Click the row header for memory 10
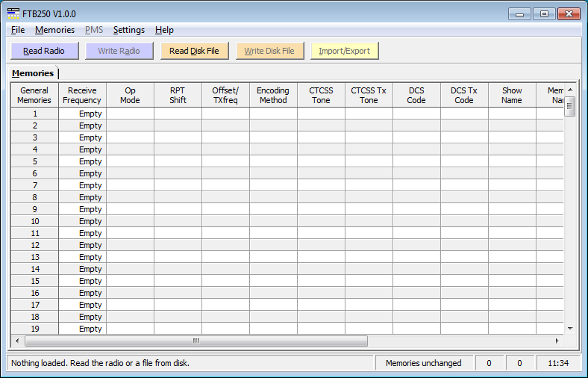This screenshot has height=378, width=588. tap(34, 221)
